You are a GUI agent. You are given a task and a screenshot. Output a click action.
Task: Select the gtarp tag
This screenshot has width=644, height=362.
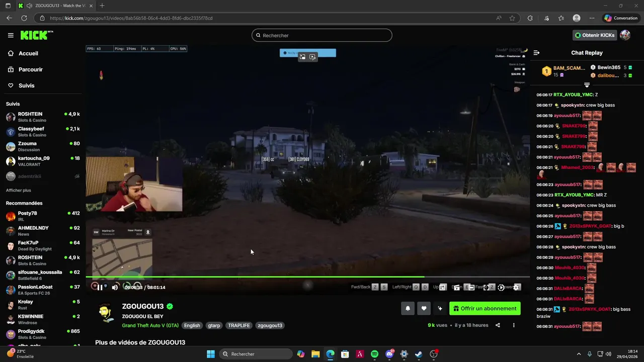coord(214,325)
